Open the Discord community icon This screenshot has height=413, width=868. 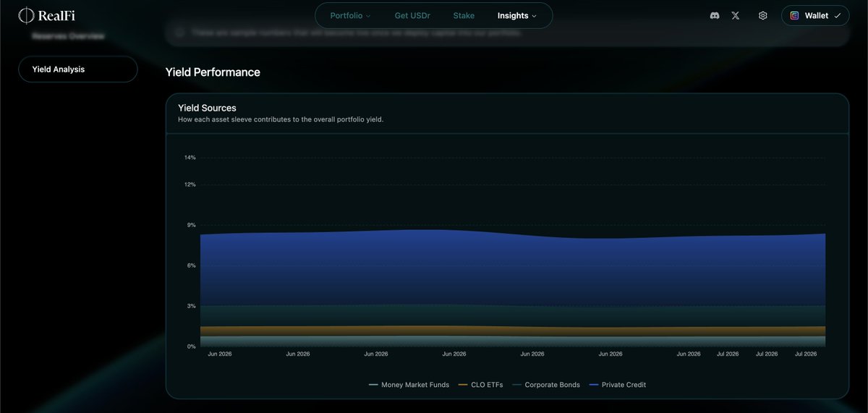click(715, 15)
